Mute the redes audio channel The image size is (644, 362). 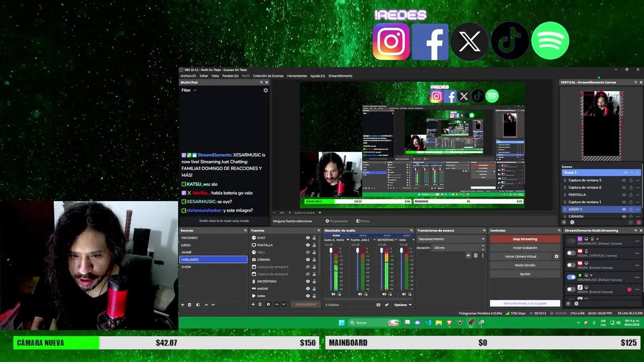(405, 294)
